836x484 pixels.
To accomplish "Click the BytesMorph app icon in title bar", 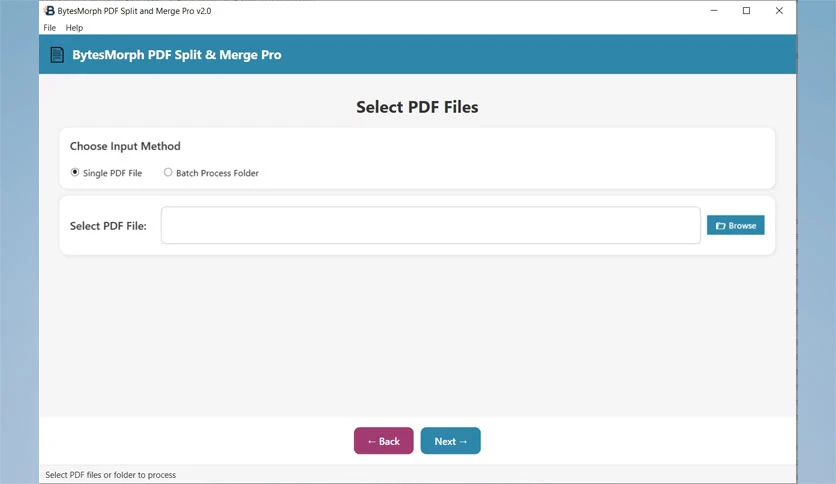I will pyautogui.click(x=49, y=11).
